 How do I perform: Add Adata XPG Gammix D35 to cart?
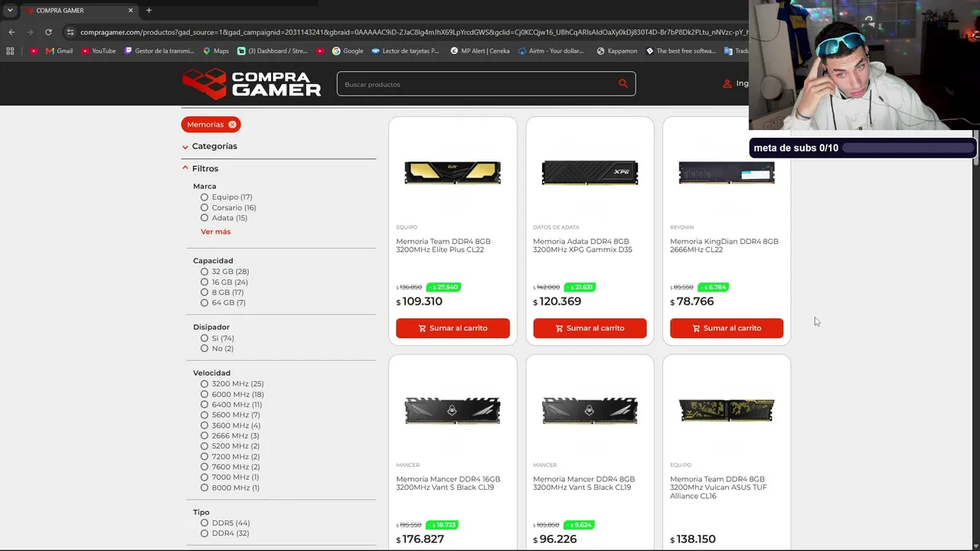click(x=590, y=328)
